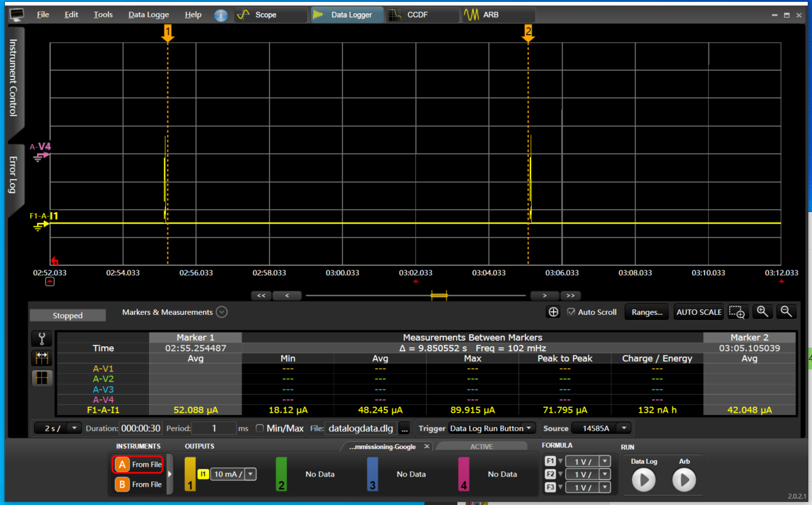Viewport: 812px width, 505px height.
Task: Click the red marker box under 02:52.033
Action: tap(50, 281)
